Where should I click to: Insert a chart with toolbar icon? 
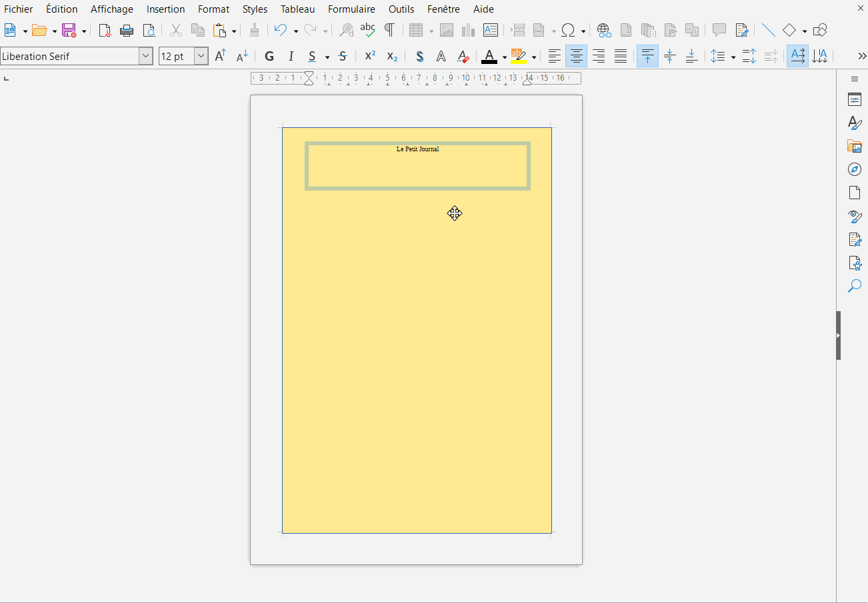(x=468, y=30)
